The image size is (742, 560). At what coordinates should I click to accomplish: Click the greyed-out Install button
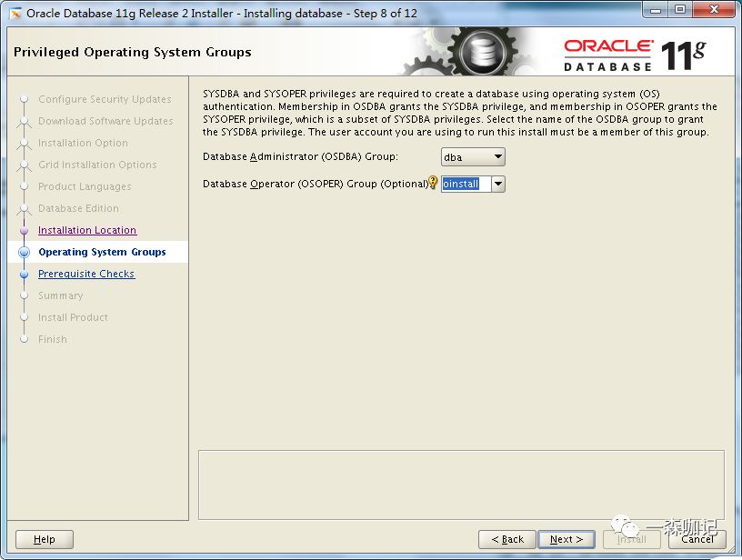point(631,539)
